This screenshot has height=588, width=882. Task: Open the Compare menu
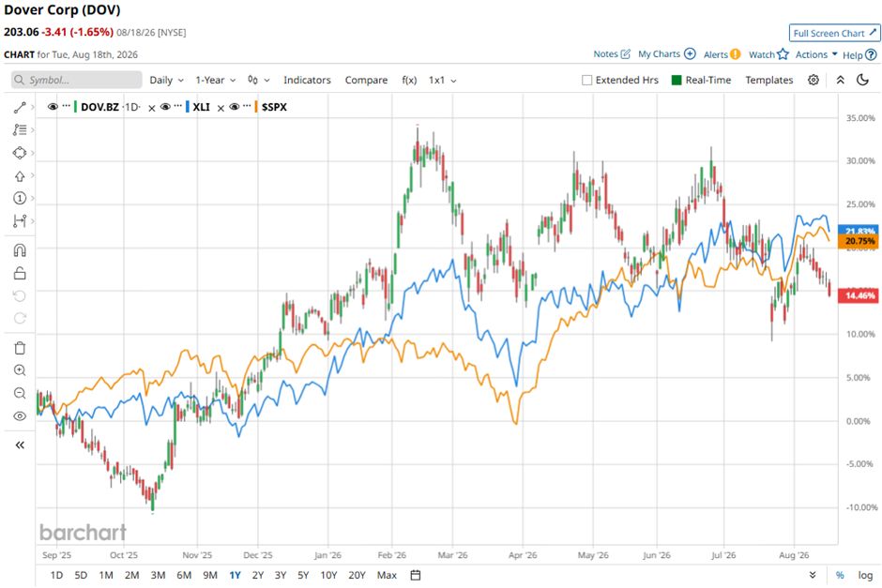click(x=366, y=80)
